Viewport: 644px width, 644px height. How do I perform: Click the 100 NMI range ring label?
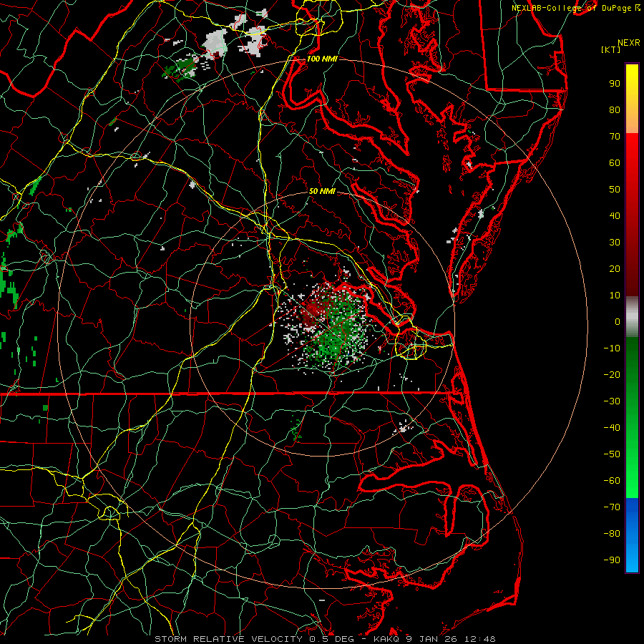click(322, 59)
